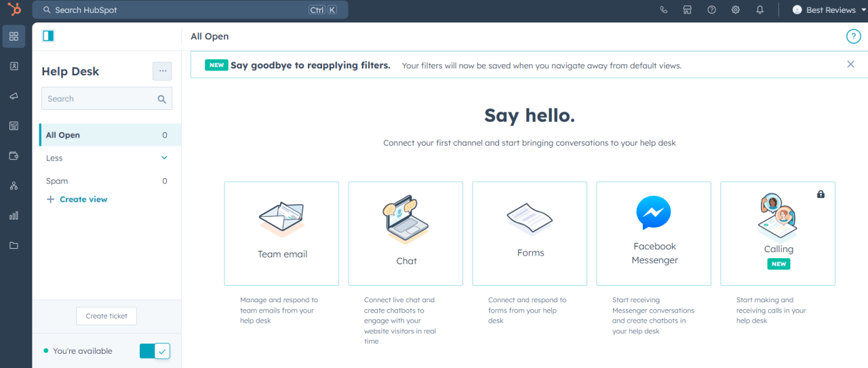Open the Marketing megaphone icon in sidebar

(x=14, y=96)
